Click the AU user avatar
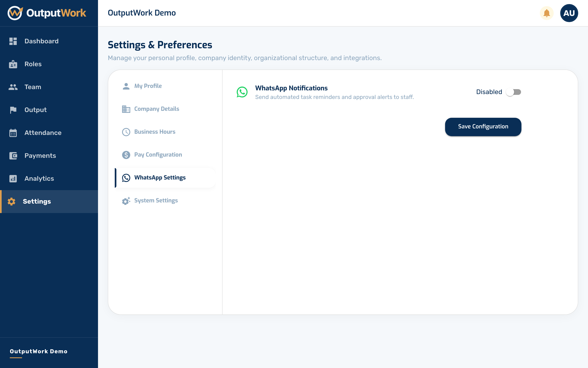Viewport: 588px width, 368px height. click(569, 13)
